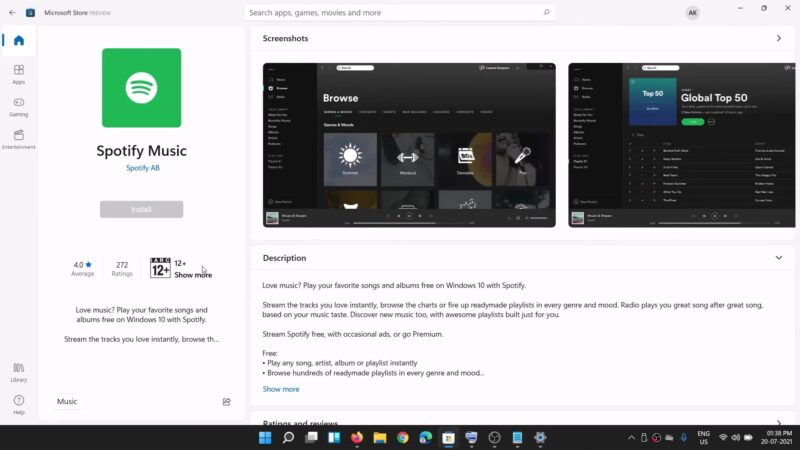Screen dimensions: 800x450
Task: Open the Entertainment section in sidebar
Action: [19, 140]
